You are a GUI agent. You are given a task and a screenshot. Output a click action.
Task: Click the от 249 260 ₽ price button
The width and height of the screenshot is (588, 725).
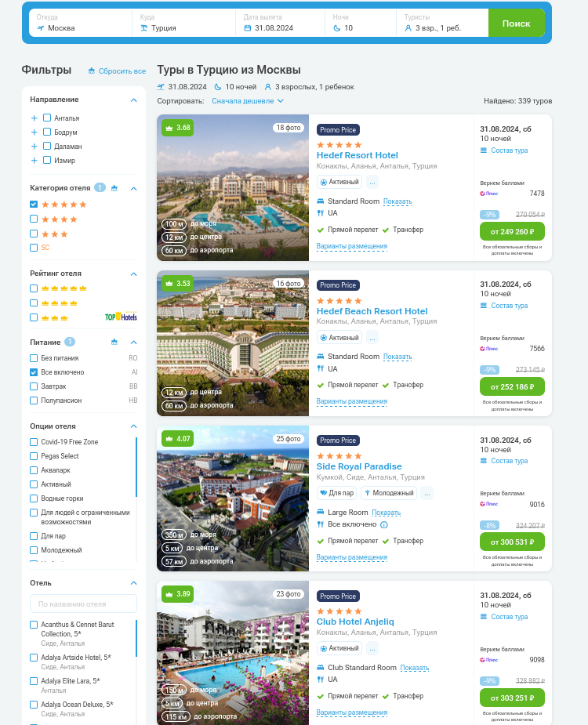[512, 232]
